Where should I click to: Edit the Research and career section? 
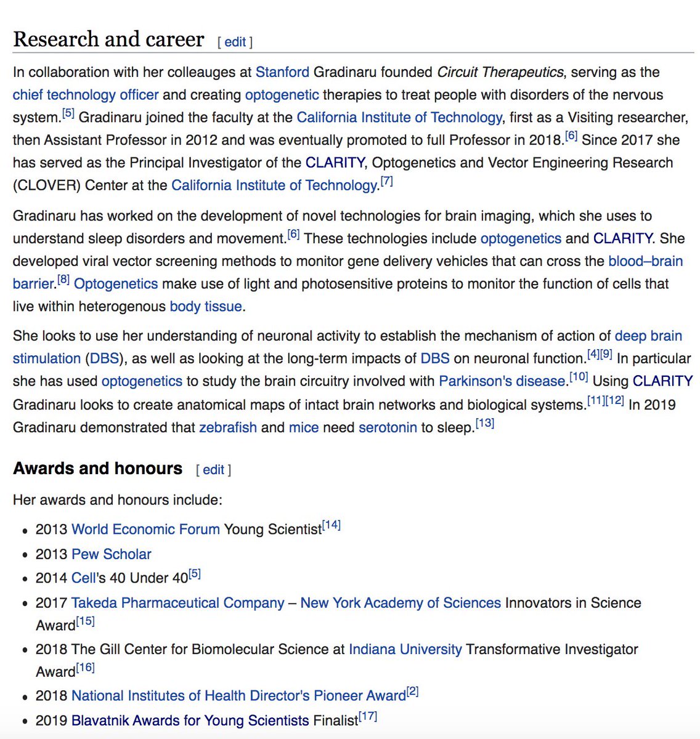point(235,42)
